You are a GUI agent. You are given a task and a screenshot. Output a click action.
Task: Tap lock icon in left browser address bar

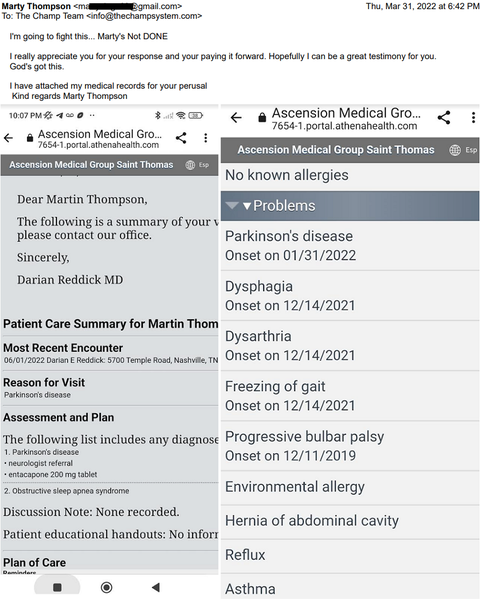[30, 138]
